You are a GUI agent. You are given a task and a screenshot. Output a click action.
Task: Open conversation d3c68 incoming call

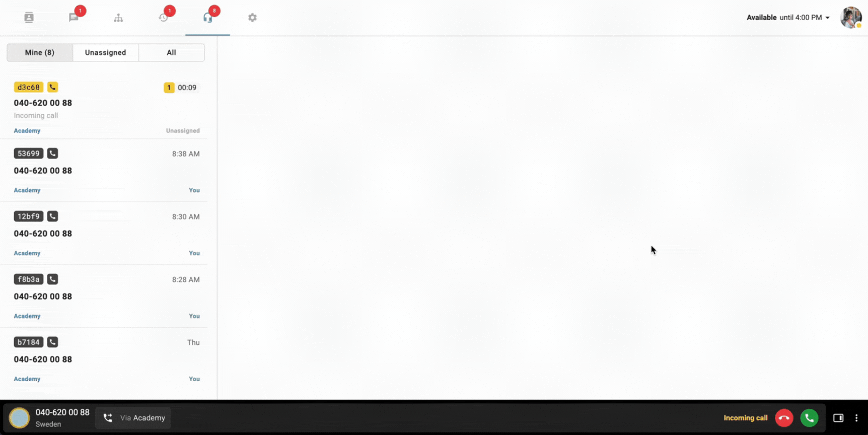[x=107, y=108]
